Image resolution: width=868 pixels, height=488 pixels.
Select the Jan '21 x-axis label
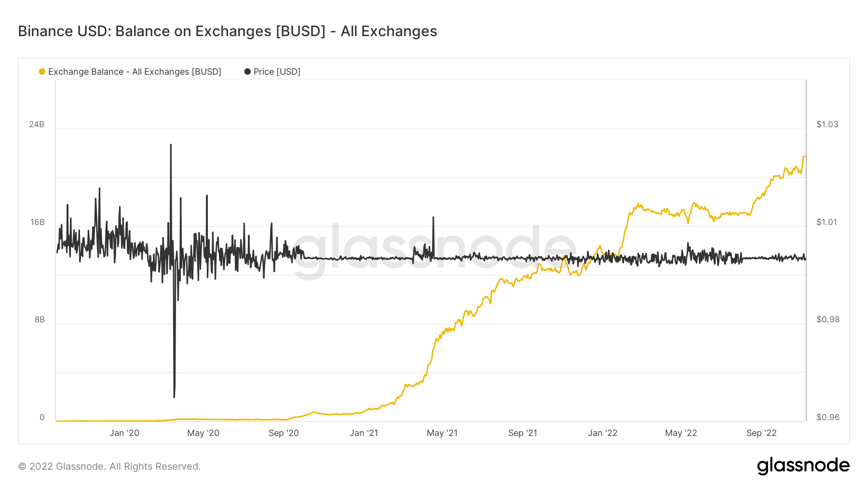coord(364,433)
